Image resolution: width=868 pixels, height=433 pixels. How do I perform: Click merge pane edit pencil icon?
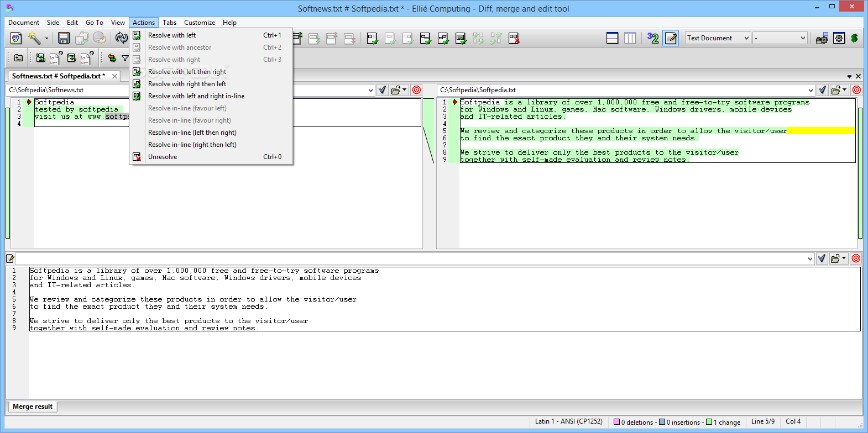pyautogui.click(x=10, y=258)
